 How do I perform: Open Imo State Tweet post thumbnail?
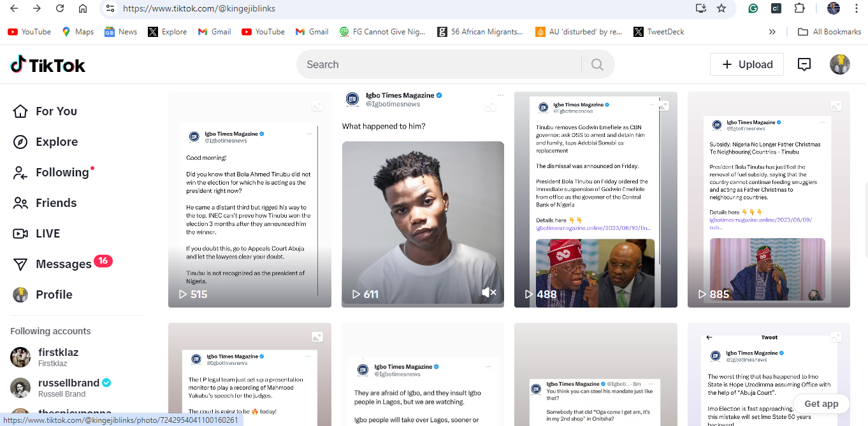click(x=769, y=374)
